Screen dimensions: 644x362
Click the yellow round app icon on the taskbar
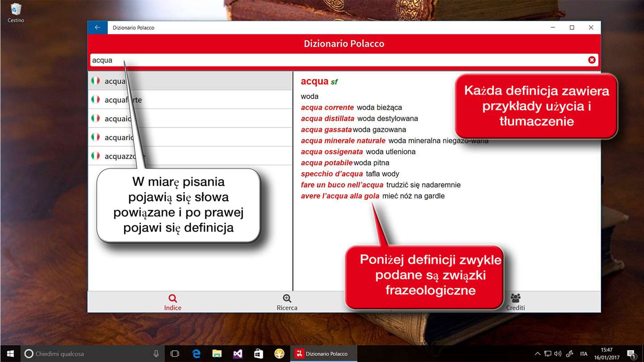tap(280, 354)
